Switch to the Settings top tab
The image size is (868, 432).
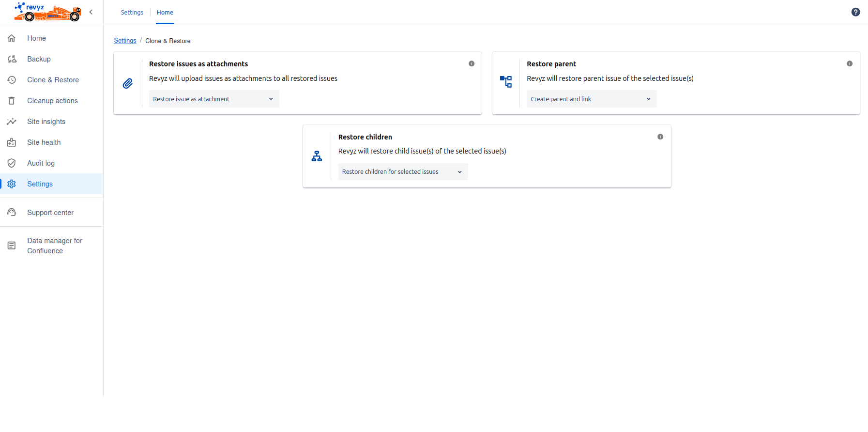132,13
